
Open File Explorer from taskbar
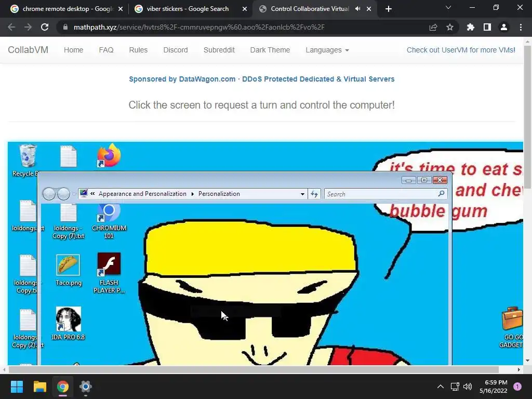pos(39,387)
